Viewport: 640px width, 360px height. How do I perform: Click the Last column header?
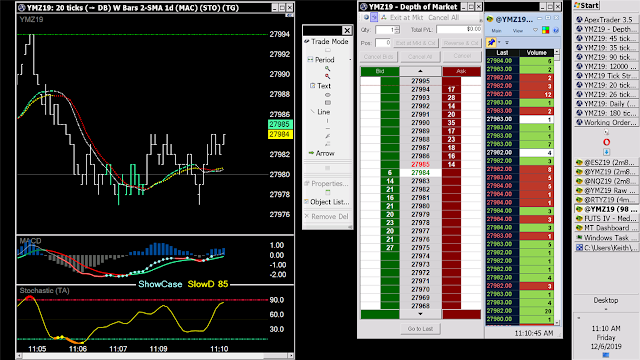(502, 53)
